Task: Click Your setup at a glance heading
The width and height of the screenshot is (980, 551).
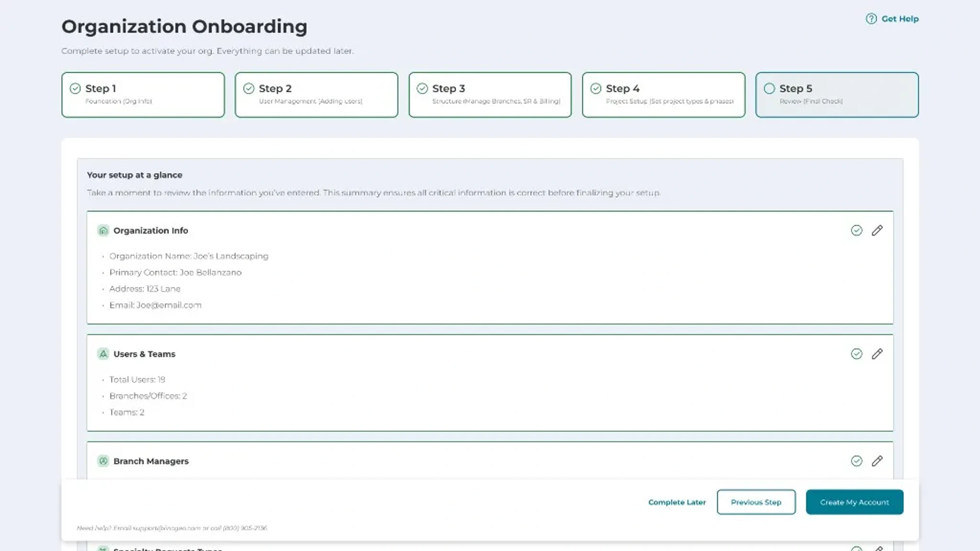Action: tap(134, 175)
